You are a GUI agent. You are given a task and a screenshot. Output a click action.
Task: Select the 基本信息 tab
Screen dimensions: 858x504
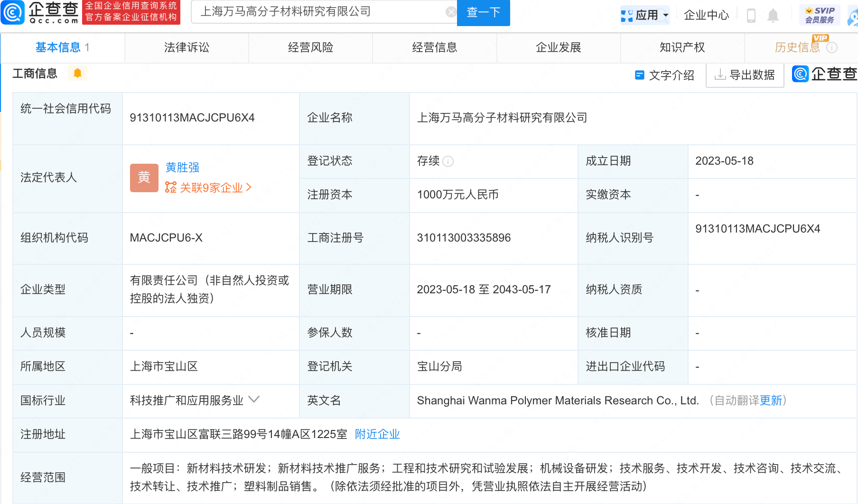pos(62,47)
